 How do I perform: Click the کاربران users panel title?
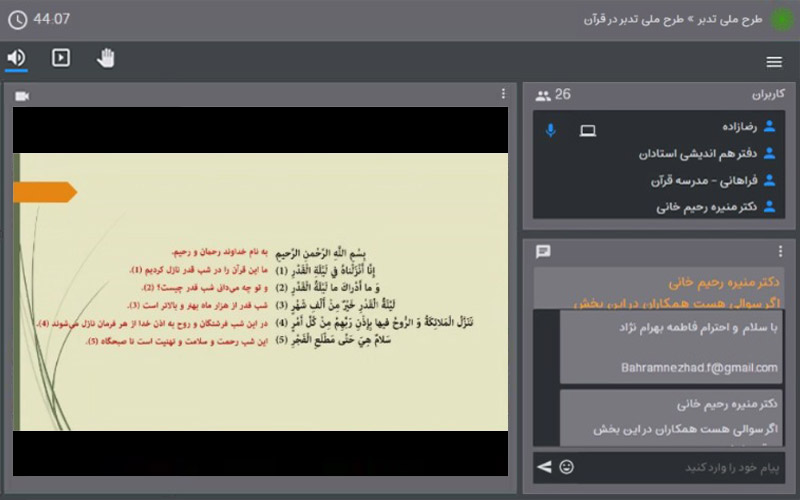click(768, 94)
